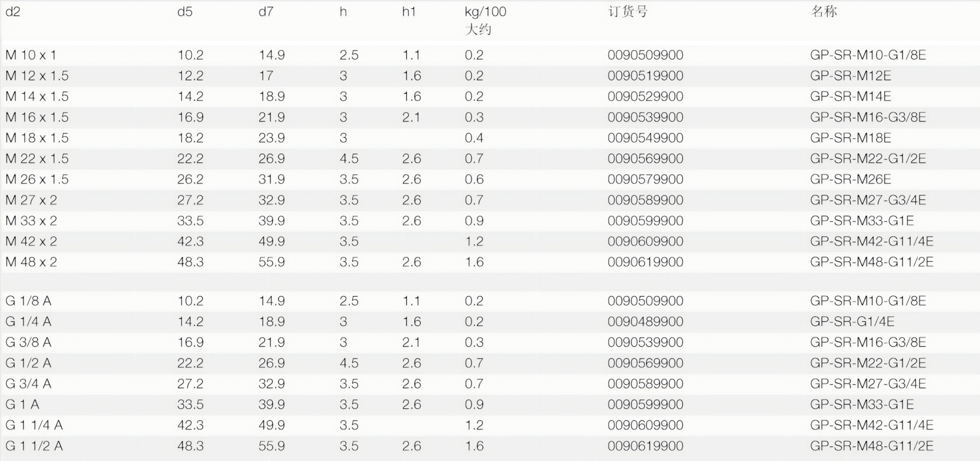Click order number 0090549900
Screen dimensions: 980x461
point(645,138)
